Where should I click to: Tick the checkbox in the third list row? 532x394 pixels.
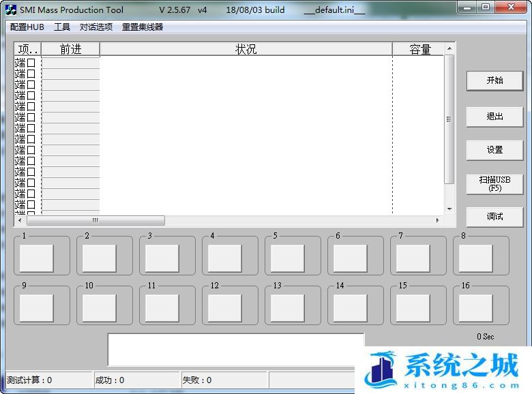pos(31,85)
